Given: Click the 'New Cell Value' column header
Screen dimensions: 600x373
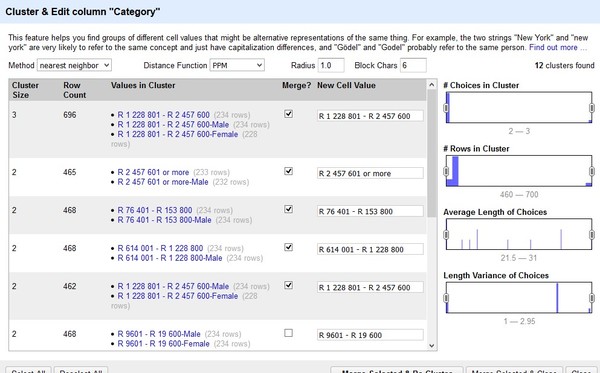Looking at the screenshot, I should click(346, 85).
